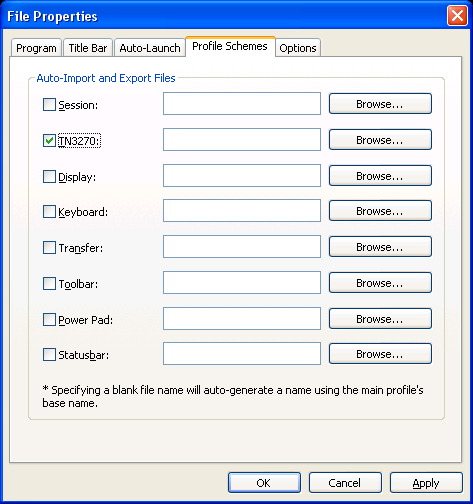This screenshot has width=473, height=504.
Task: Open the Options tab
Action: (298, 48)
